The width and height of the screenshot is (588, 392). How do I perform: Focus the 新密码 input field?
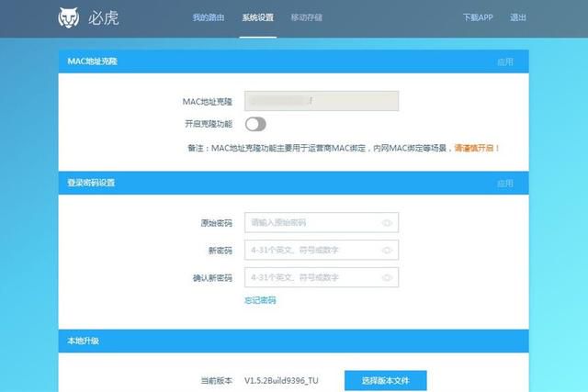[x=322, y=250]
